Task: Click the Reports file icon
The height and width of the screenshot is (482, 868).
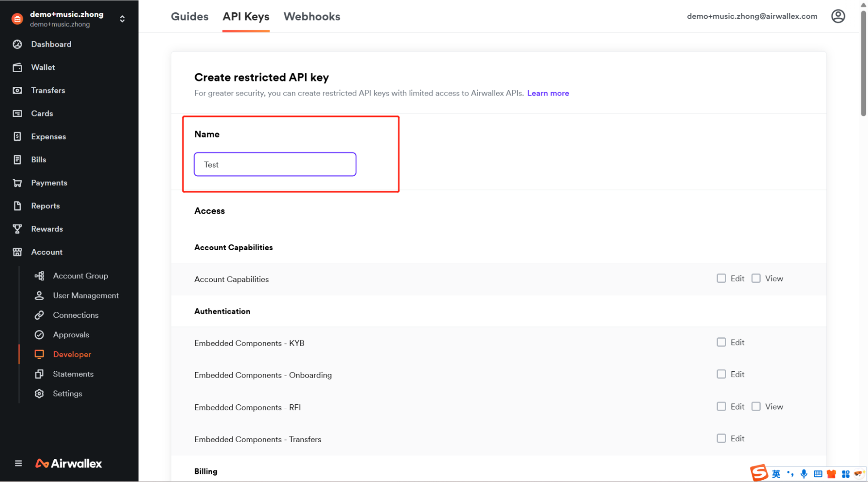Action: coord(17,206)
